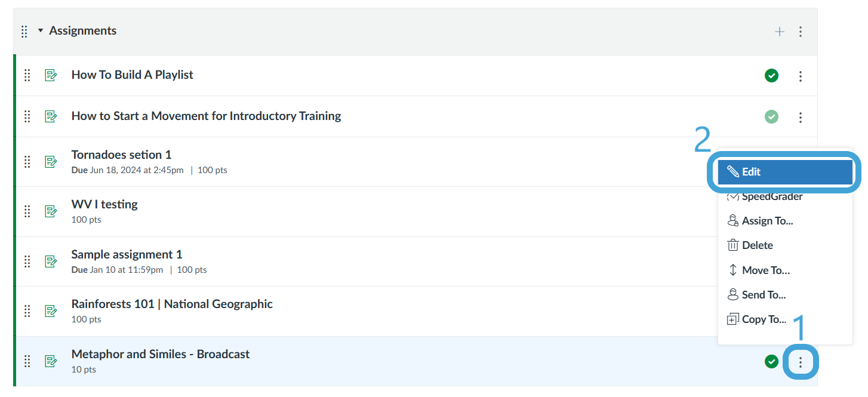Viewport: 868px width, 397px height.
Task: Click the assignment icon next to Sample assignment 1
Action: click(x=51, y=261)
